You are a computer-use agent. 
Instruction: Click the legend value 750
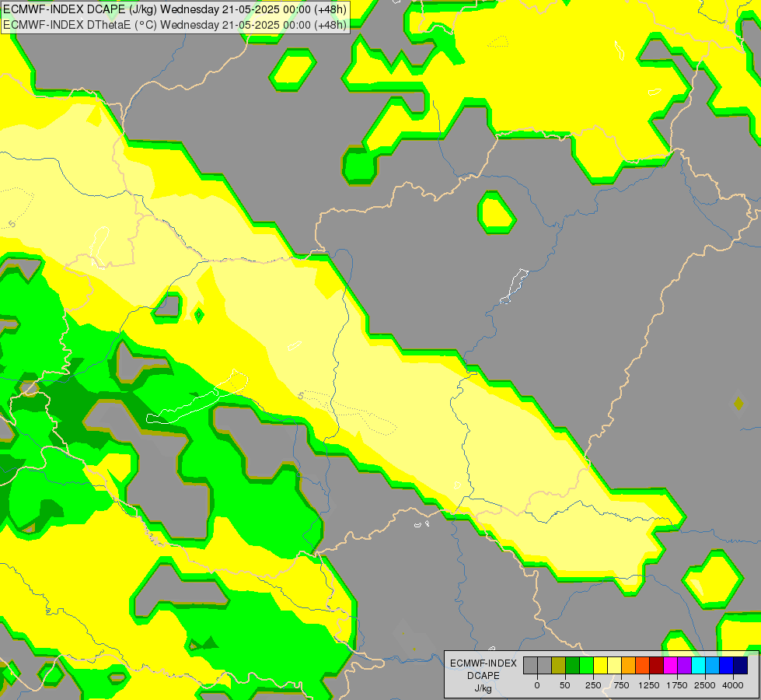621,685
